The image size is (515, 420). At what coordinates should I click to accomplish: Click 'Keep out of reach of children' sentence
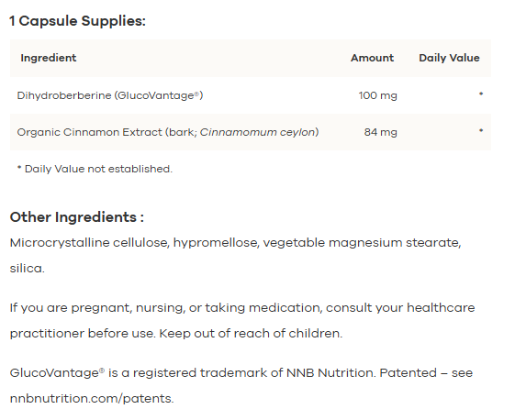pos(251,334)
